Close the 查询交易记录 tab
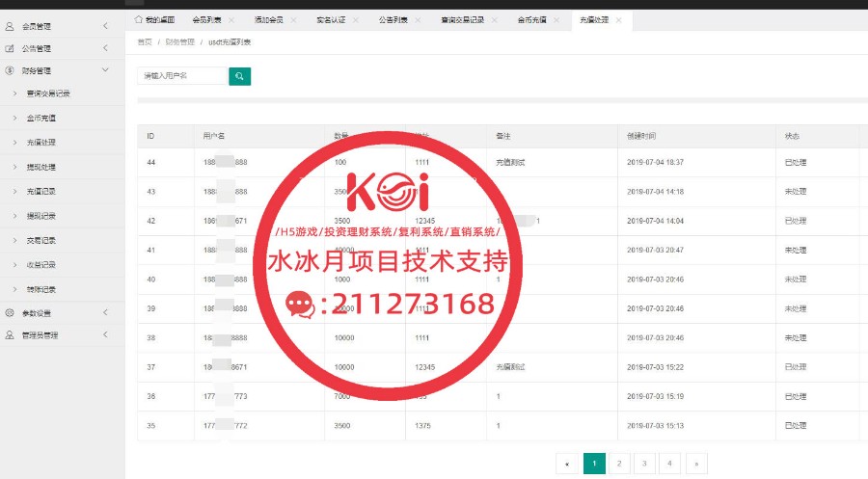The height and width of the screenshot is (479, 868). pyautogui.click(x=495, y=20)
